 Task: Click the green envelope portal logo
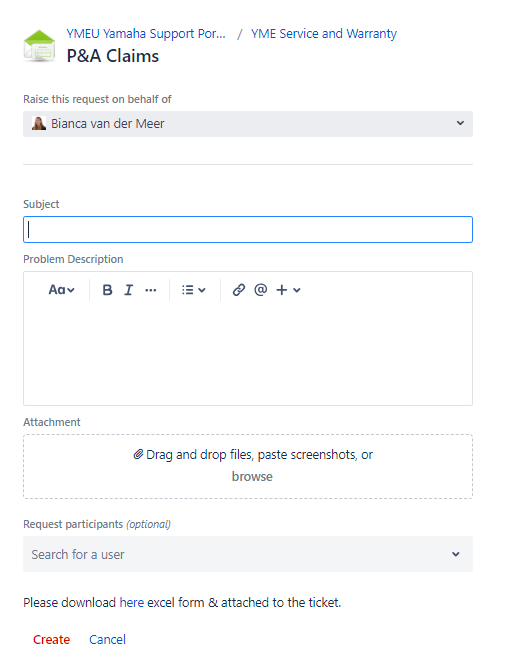pyautogui.click(x=39, y=46)
